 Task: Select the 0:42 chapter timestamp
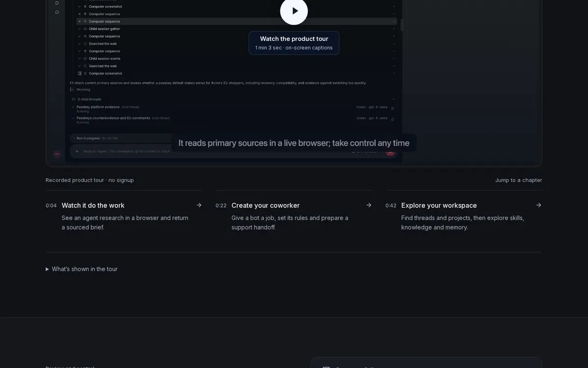(x=391, y=206)
